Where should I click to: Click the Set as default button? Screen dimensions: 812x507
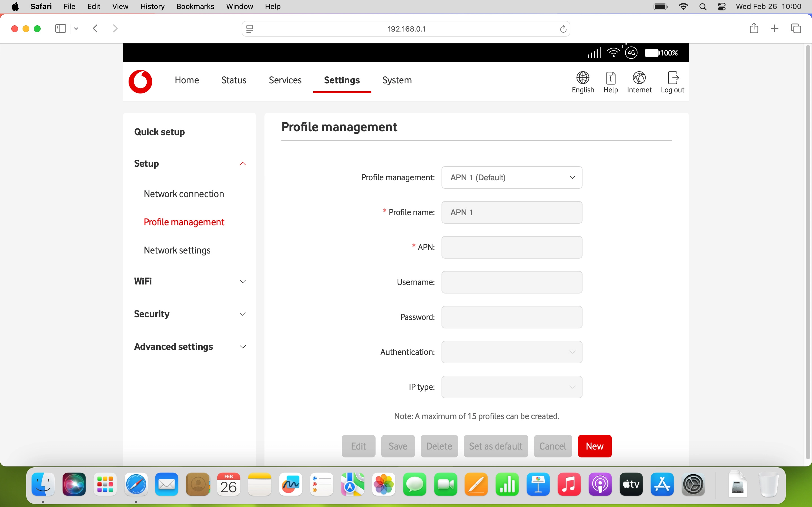coord(496,446)
